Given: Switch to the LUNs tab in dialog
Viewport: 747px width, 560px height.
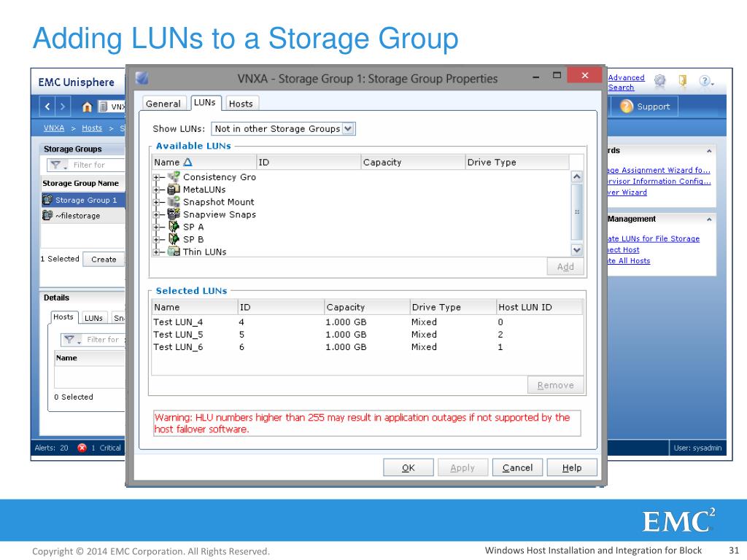Looking at the screenshot, I should 205,102.
